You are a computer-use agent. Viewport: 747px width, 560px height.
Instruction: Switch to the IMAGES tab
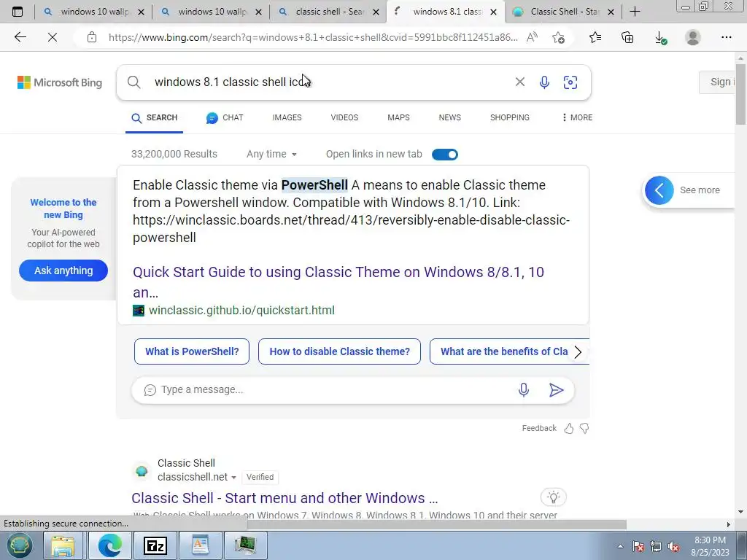[x=287, y=117]
